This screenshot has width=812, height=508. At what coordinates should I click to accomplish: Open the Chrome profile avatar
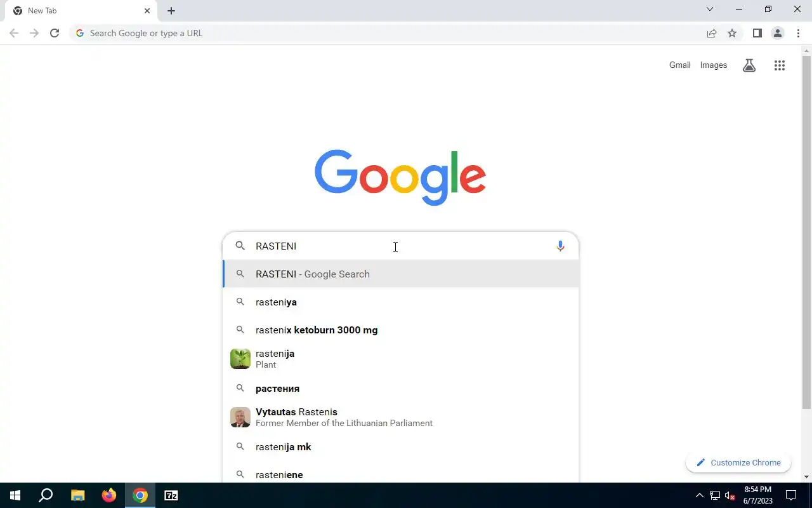778,33
